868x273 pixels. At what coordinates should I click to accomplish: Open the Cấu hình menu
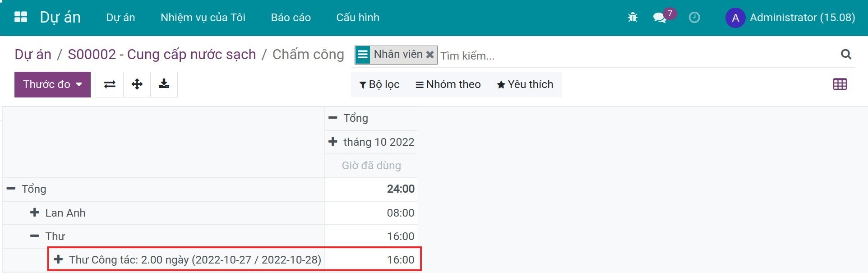tap(357, 18)
